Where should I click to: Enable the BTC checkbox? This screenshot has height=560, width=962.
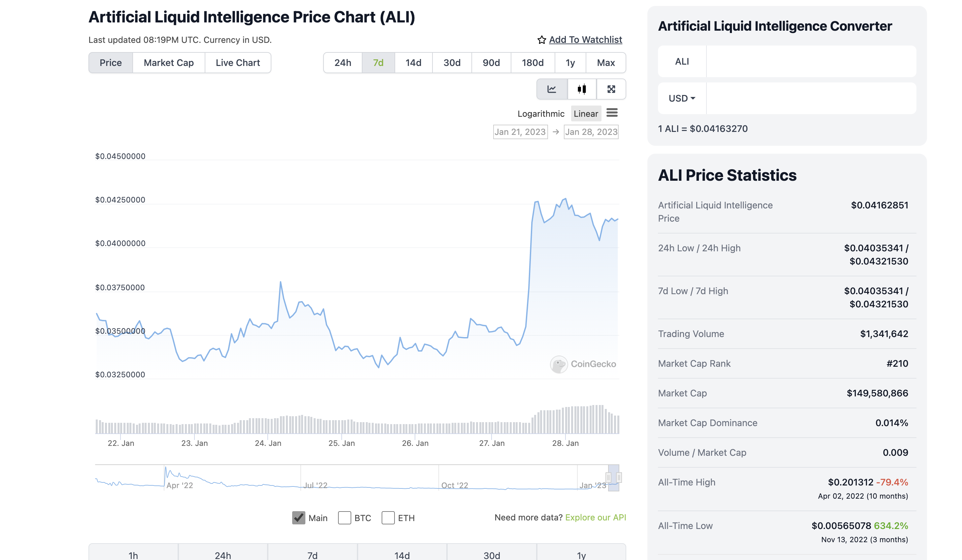point(344,518)
